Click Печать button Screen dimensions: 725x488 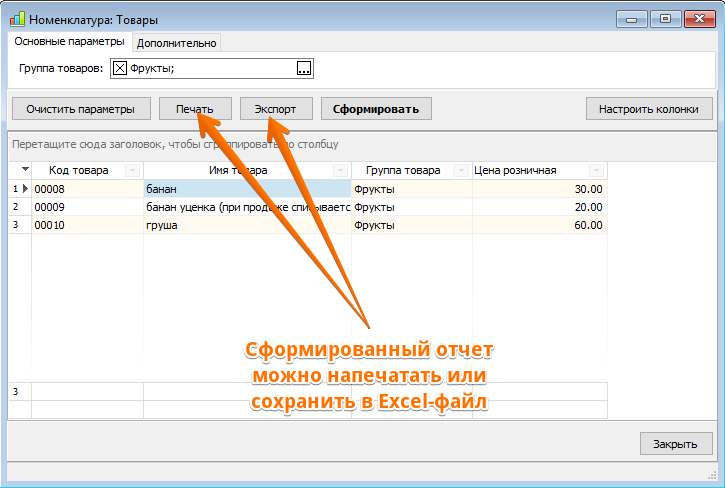[195, 109]
